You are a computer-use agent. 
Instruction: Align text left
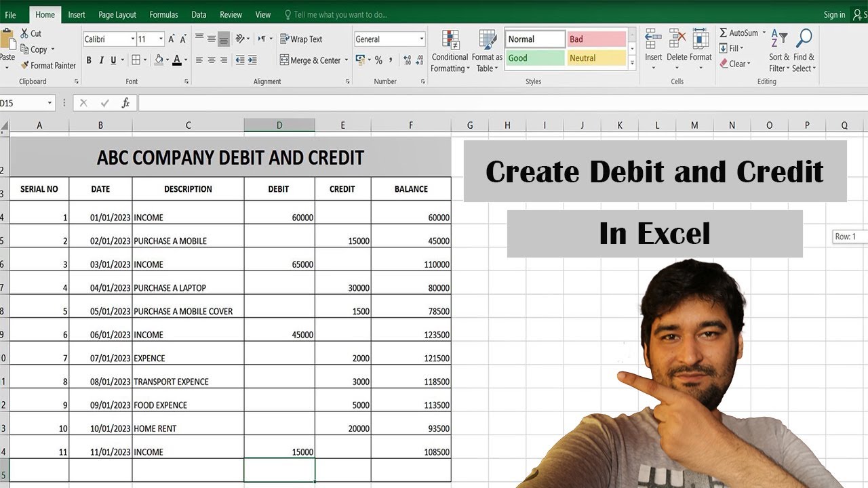coord(199,60)
